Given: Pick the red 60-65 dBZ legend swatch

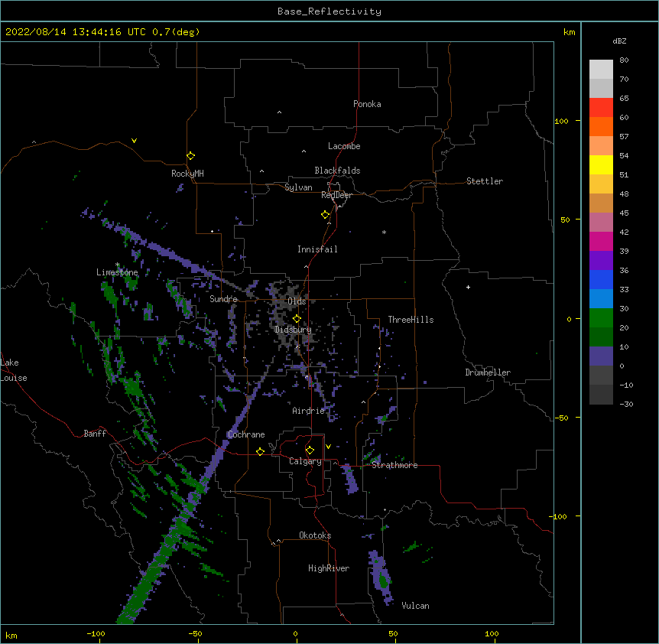Looking at the screenshot, I should point(601,107).
